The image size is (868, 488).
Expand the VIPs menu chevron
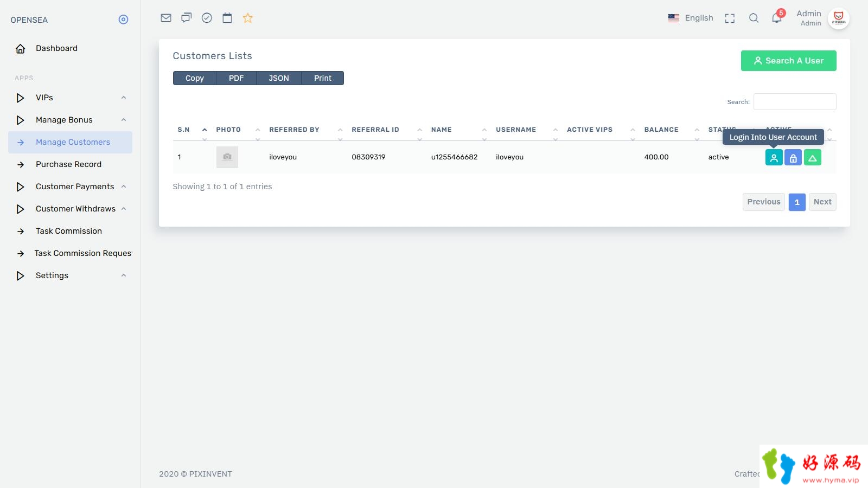(124, 98)
